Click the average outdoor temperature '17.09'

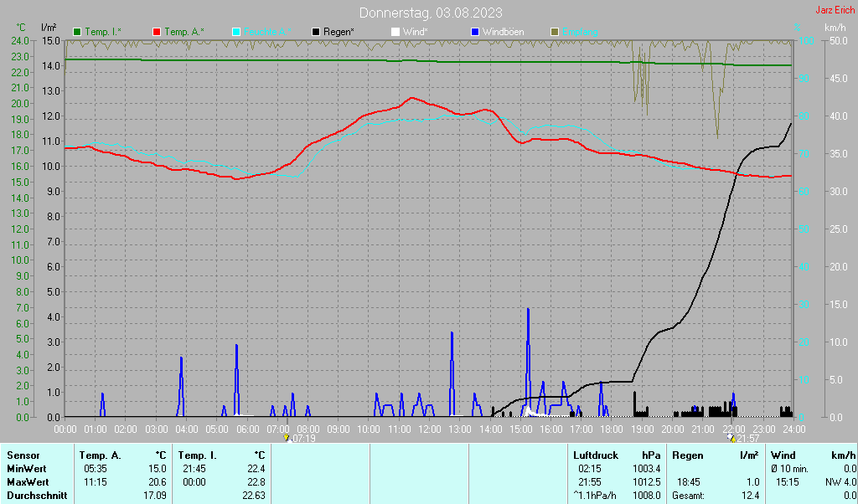click(155, 496)
